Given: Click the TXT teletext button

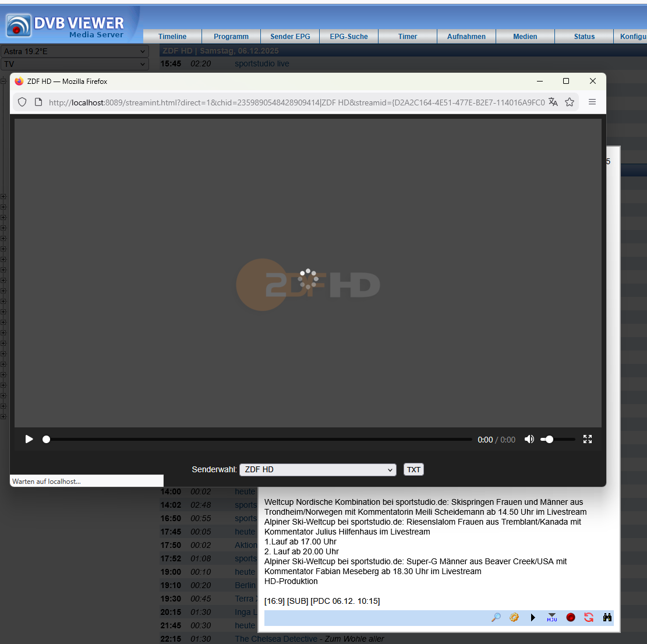Looking at the screenshot, I should [x=413, y=470].
